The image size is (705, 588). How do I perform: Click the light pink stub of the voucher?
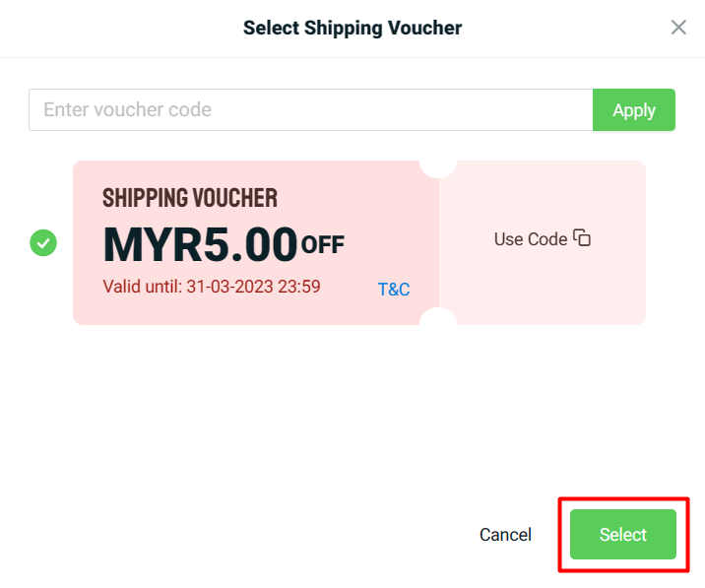click(543, 279)
